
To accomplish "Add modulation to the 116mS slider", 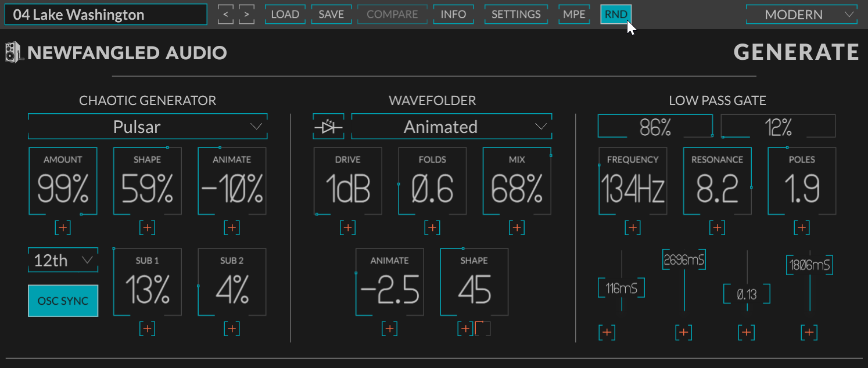I will [607, 333].
